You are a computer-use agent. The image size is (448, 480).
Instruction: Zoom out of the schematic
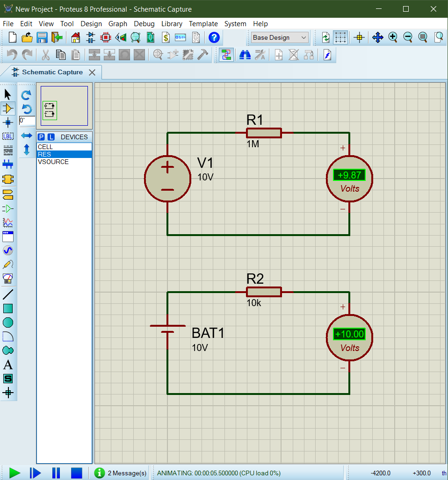(x=408, y=37)
